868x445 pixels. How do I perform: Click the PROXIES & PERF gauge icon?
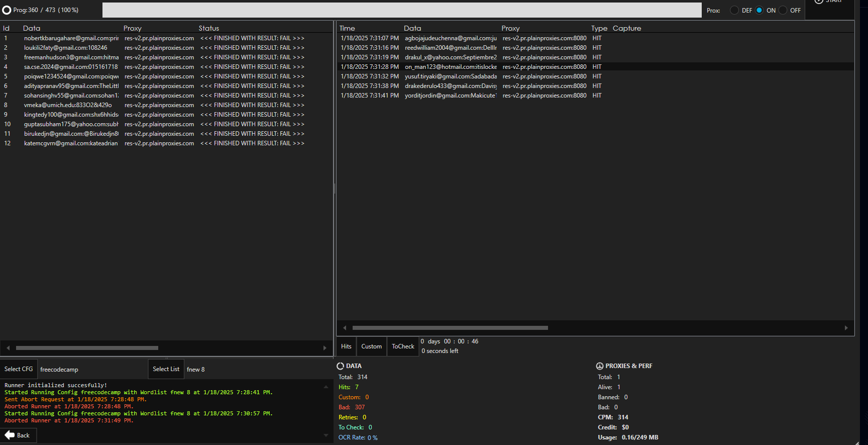(600, 366)
